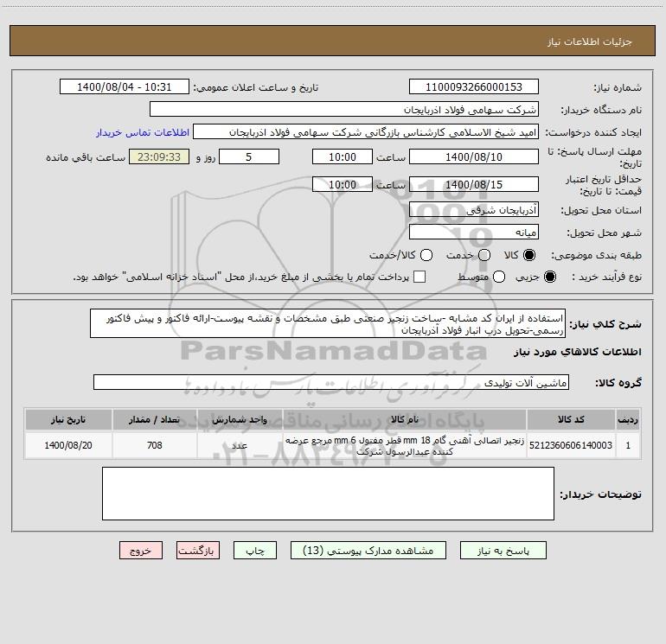
Task: Click the چاپ print button
Action: pos(255,551)
